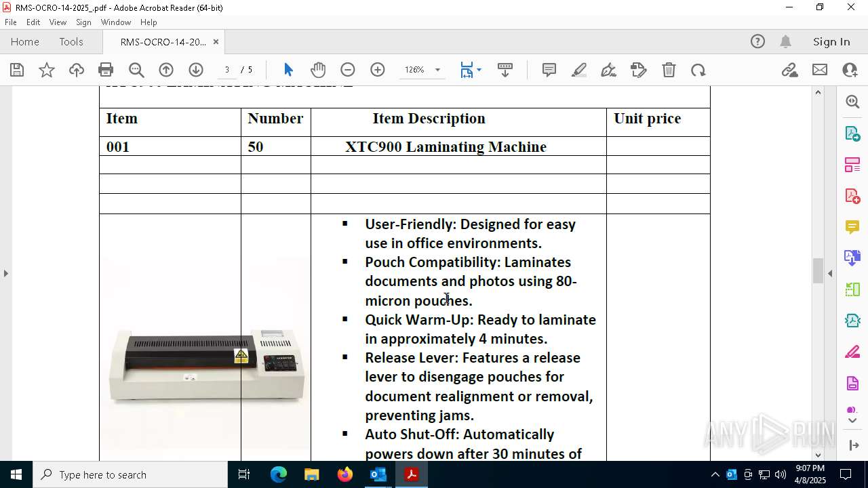
Task: Select the Highlight text tool
Action: click(579, 70)
